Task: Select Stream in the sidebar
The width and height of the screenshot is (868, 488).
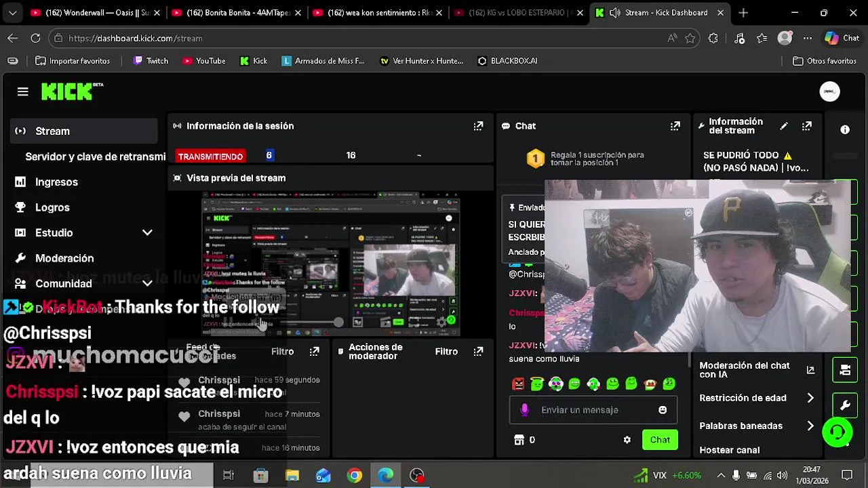Action: point(84,131)
